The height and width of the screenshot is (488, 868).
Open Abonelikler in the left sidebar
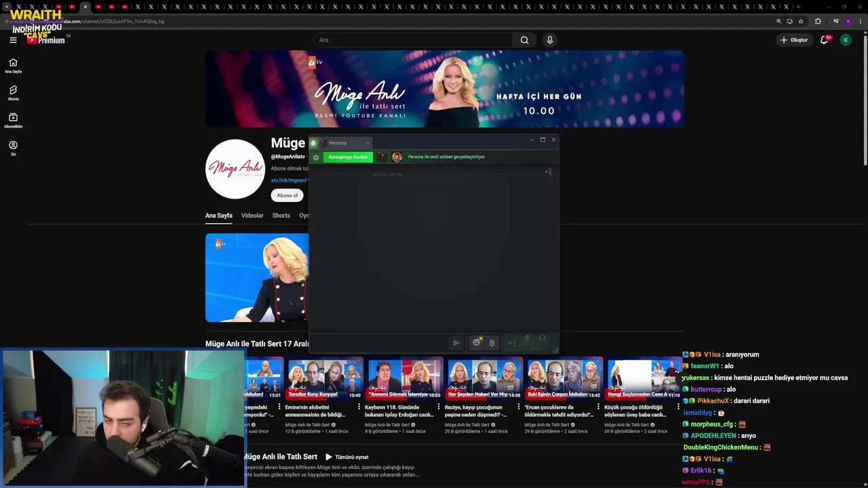pos(13,121)
